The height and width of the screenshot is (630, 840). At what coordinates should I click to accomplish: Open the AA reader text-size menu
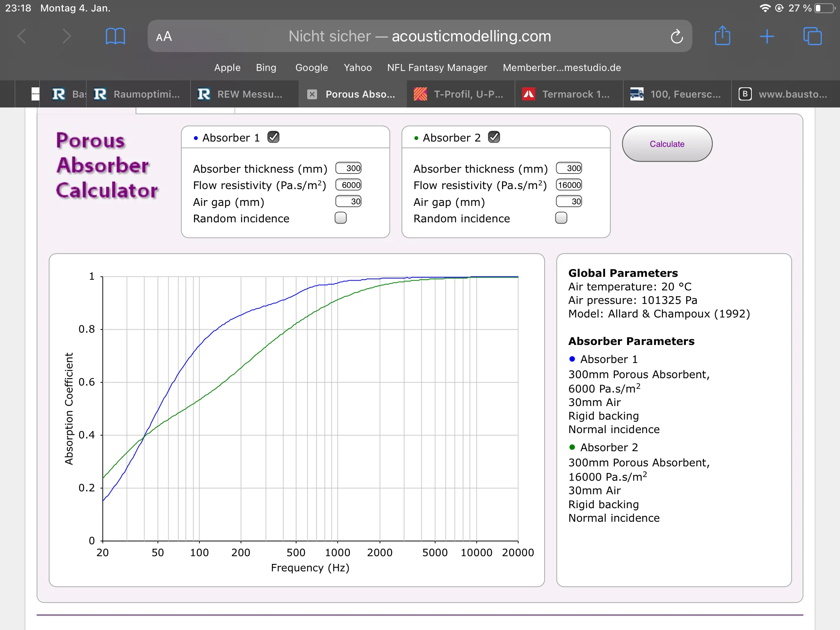coord(164,37)
